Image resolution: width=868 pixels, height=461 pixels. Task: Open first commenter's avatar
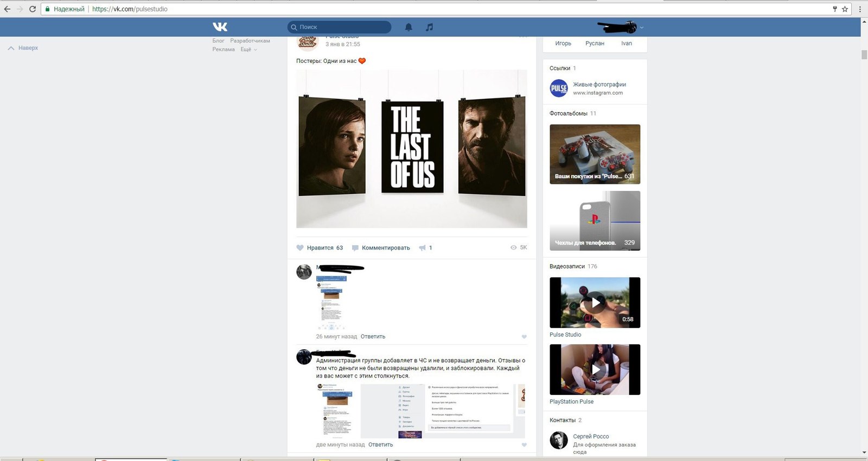click(x=304, y=272)
